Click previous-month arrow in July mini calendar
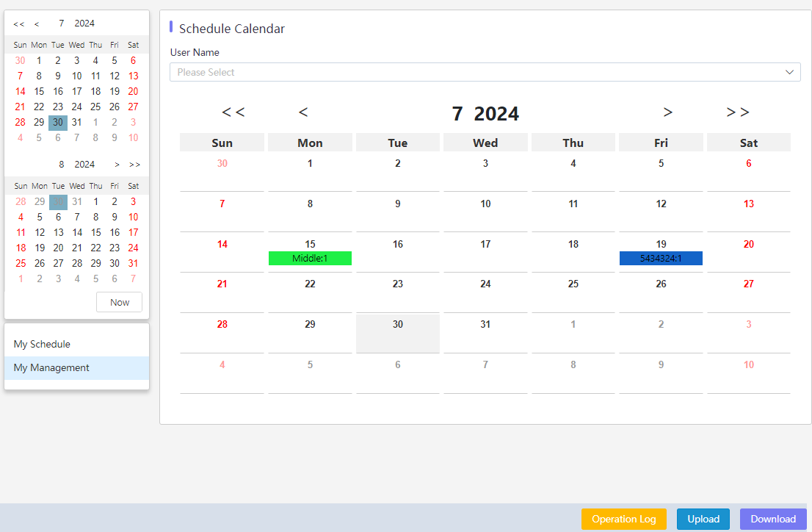 [x=37, y=24]
